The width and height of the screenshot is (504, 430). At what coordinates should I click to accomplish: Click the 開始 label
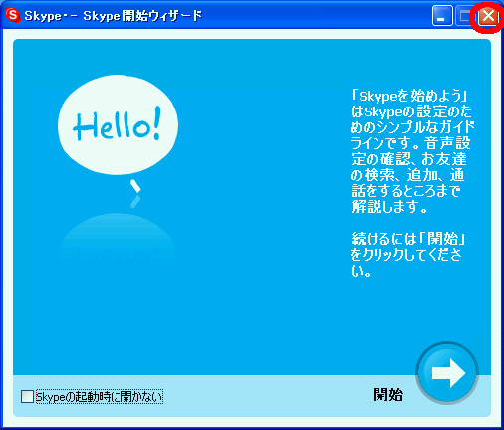[x=387, y=395]
